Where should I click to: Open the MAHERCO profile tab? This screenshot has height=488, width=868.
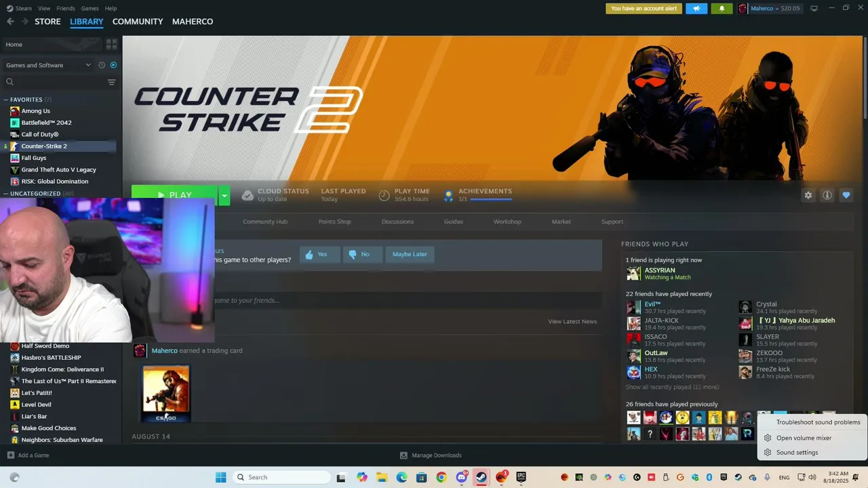tap(193, 22)
